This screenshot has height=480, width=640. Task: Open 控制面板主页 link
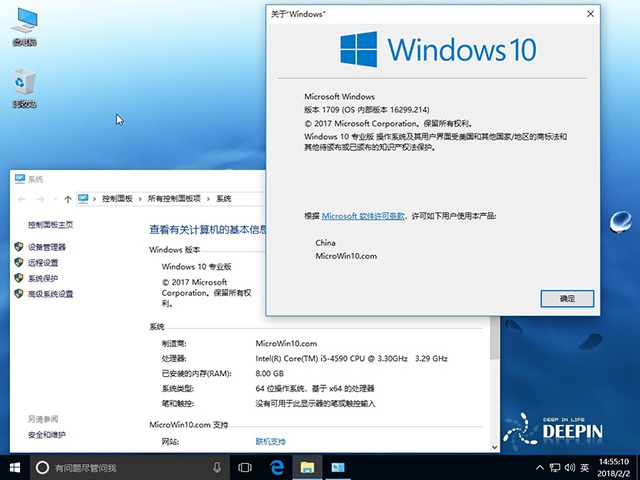(51, 224)
